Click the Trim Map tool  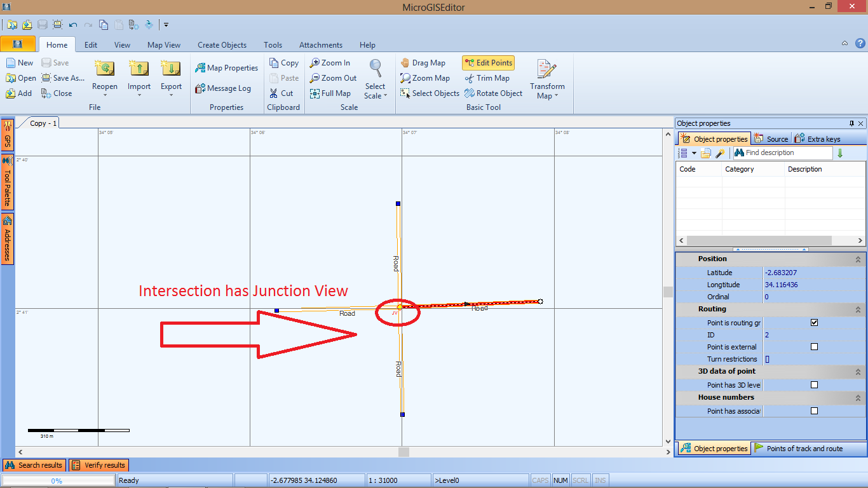(x=487, y=78)
